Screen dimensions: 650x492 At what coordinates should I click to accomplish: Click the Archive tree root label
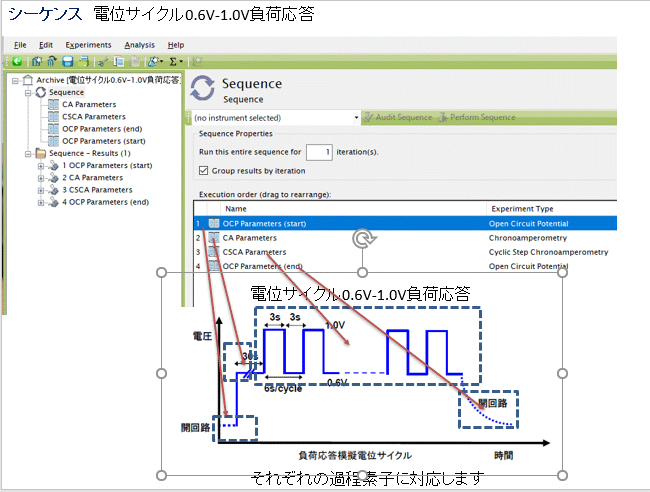(x=108, y=80)
